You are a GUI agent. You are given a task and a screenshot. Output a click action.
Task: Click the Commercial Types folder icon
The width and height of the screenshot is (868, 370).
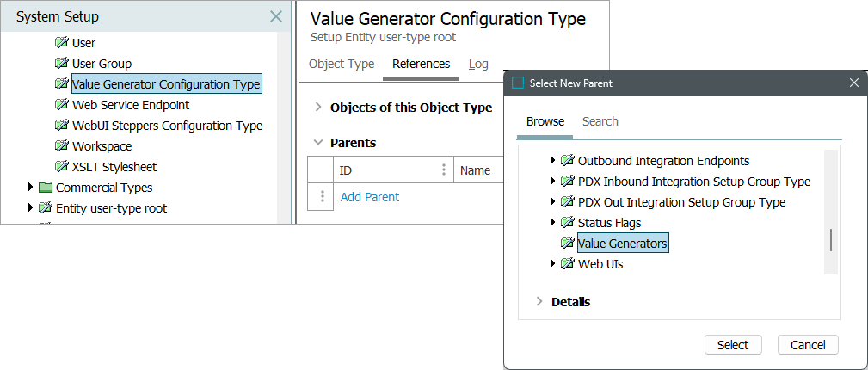coord(46,188)
